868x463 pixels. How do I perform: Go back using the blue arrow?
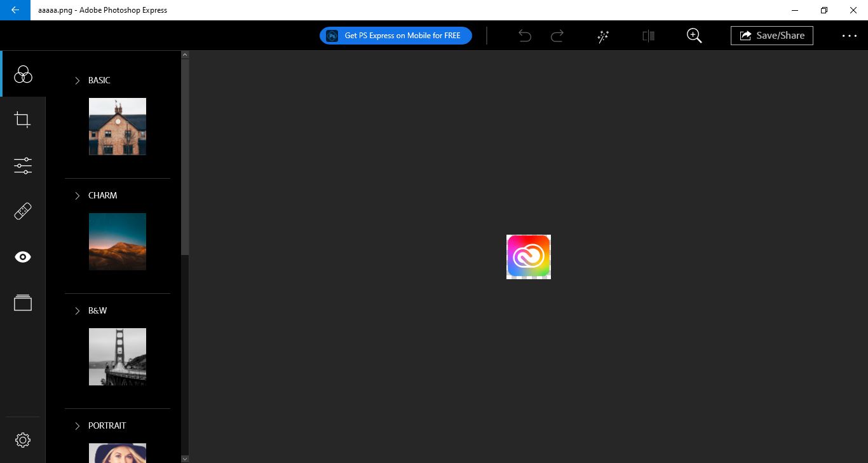pos(15,10)
